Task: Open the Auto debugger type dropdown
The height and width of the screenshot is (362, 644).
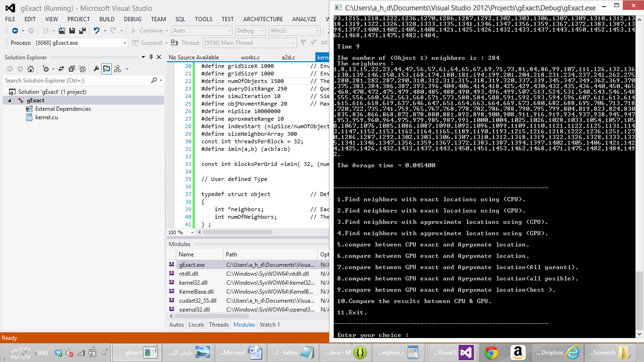Action: coord(202,31)
